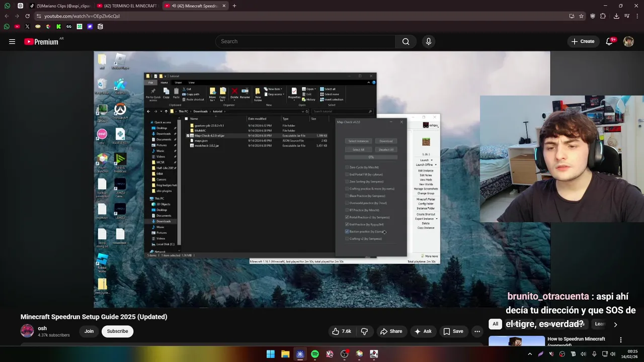Image resolution: width=644 pixels, height=362 pixels.
Task: Open the X bookmark in bookmarks bar
Action: [x=27, y=27]
